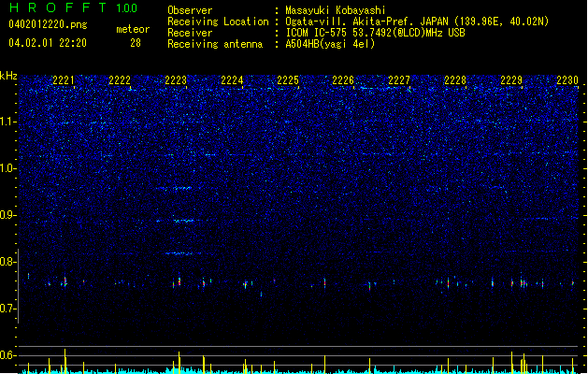Click the name Masayuki Kobayashi

336,10
